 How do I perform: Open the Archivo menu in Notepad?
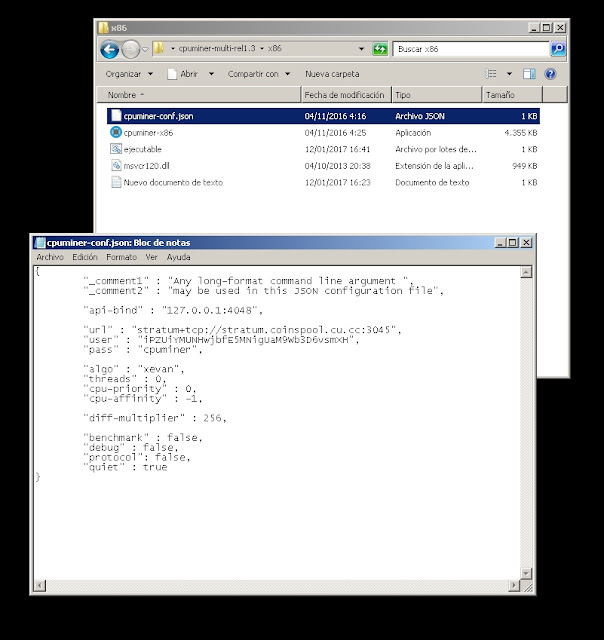click(x=50, y=257)
